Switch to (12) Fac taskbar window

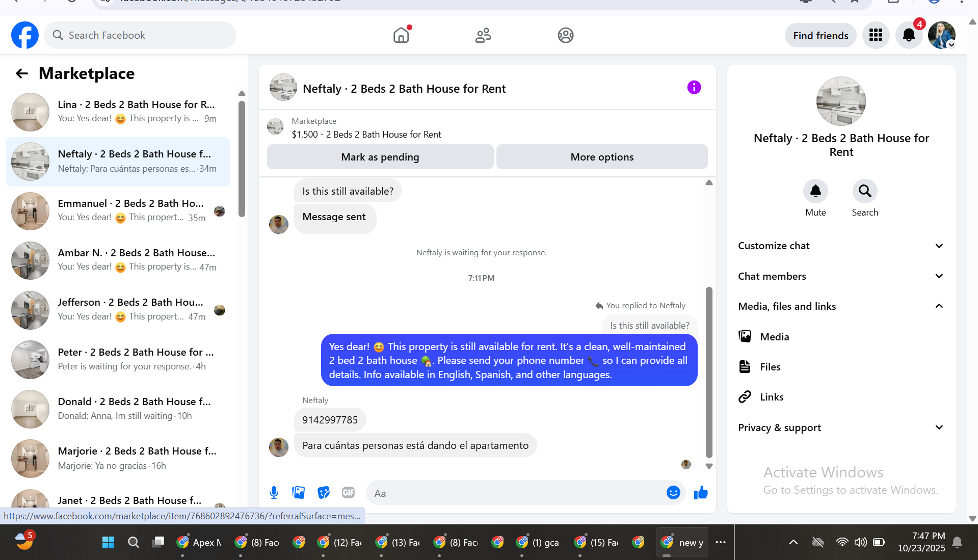[339, 542]
